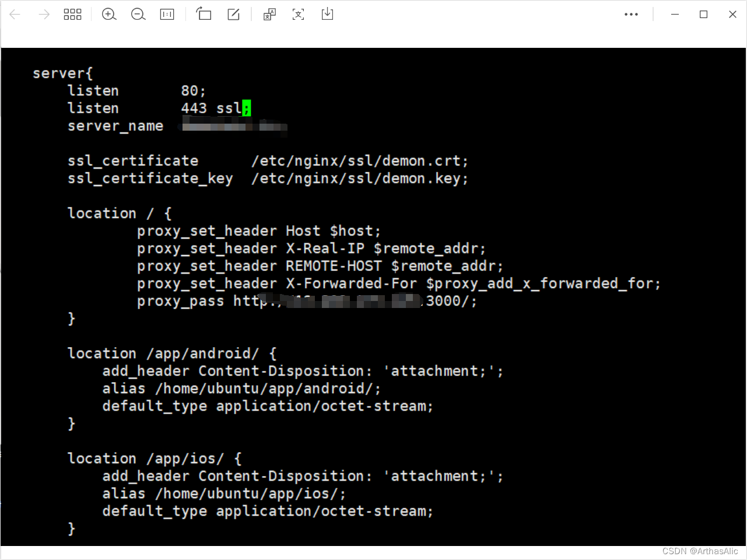The height and width of the screenshot is (560, 747).
Task: Minimize the image viewer window
Action: tap(675, 15)
